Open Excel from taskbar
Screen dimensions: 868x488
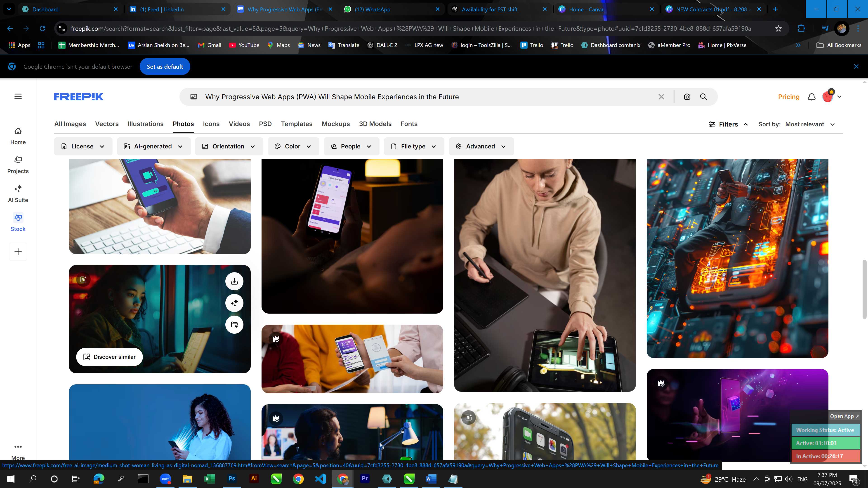pyautogui.click(x=210, y=479)
